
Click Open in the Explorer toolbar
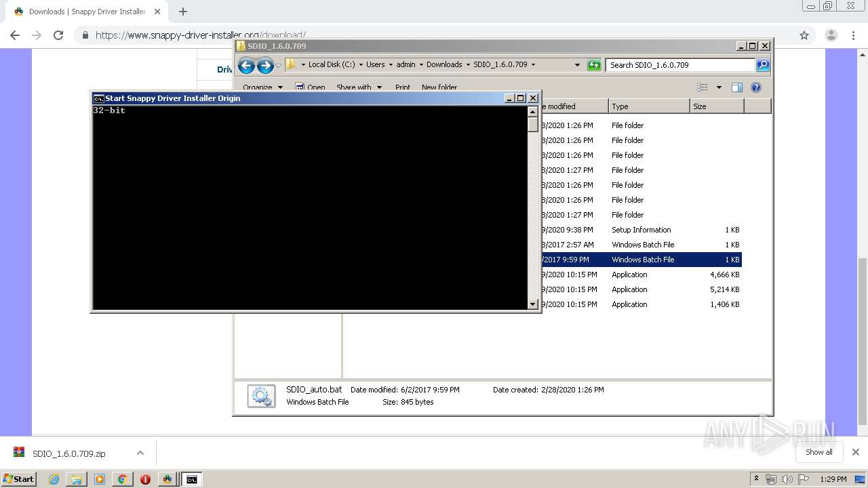(x=311, y=87)
